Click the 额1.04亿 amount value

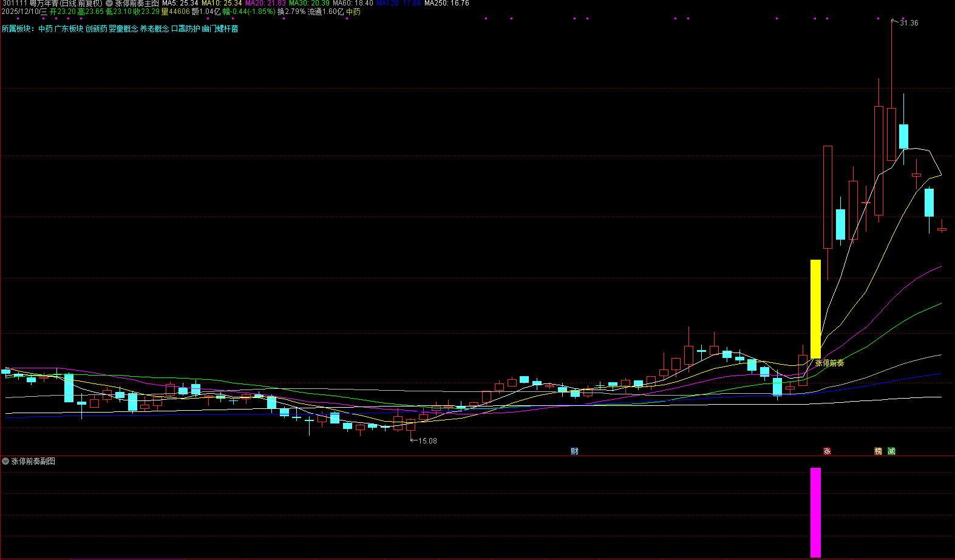(206, 12)
